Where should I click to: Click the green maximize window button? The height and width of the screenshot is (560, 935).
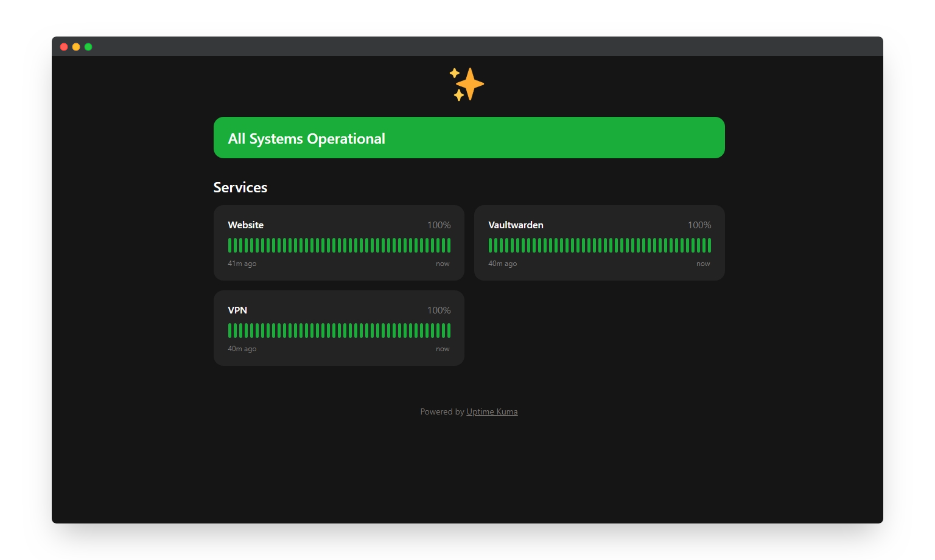click(x=88, y=47)
